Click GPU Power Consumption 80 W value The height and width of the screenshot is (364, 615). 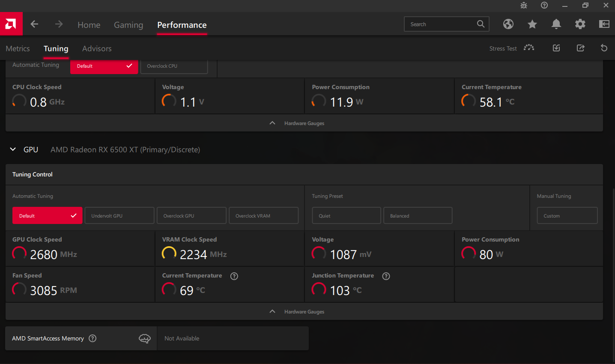[491, 254]
